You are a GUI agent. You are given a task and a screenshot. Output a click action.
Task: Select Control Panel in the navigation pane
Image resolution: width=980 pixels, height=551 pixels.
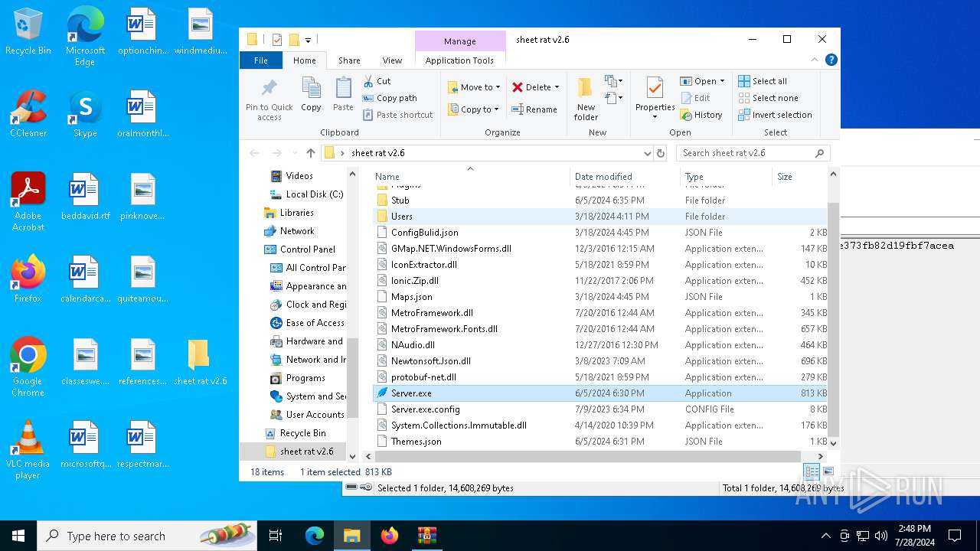tap(299, 249)
